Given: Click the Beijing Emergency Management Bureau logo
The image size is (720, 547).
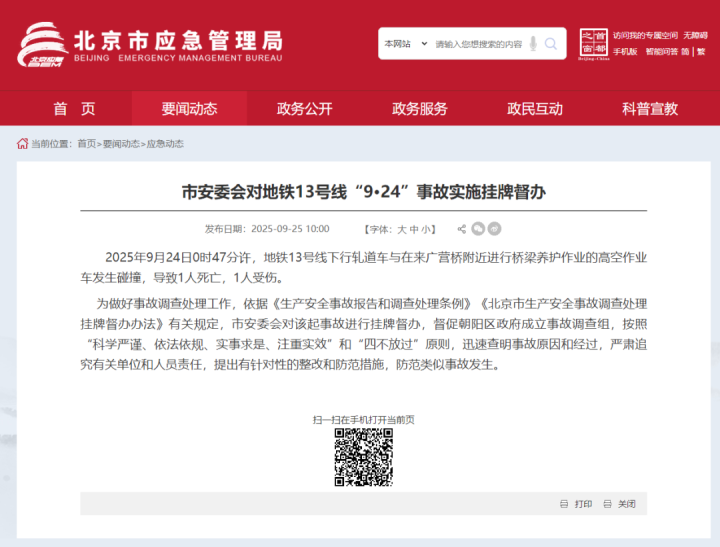Looking at the screenshot, I should (x=150, y=46).
